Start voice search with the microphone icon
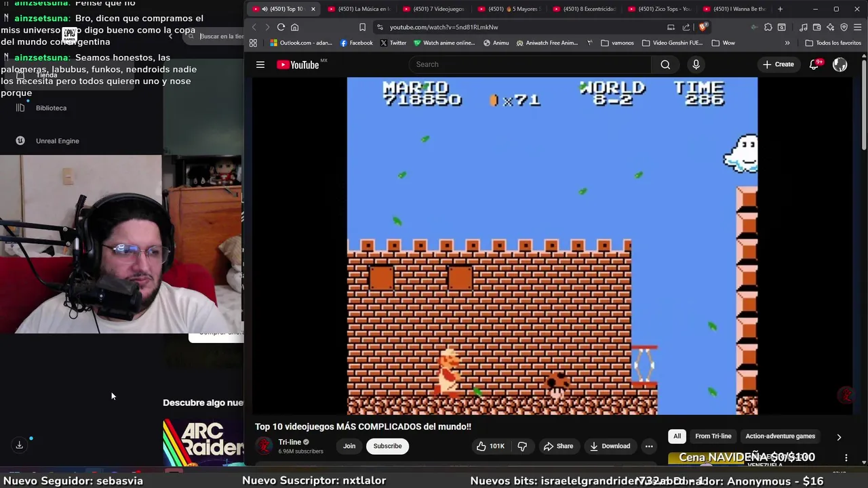Screen dimensions: 868x488 [x=696, y=64]
